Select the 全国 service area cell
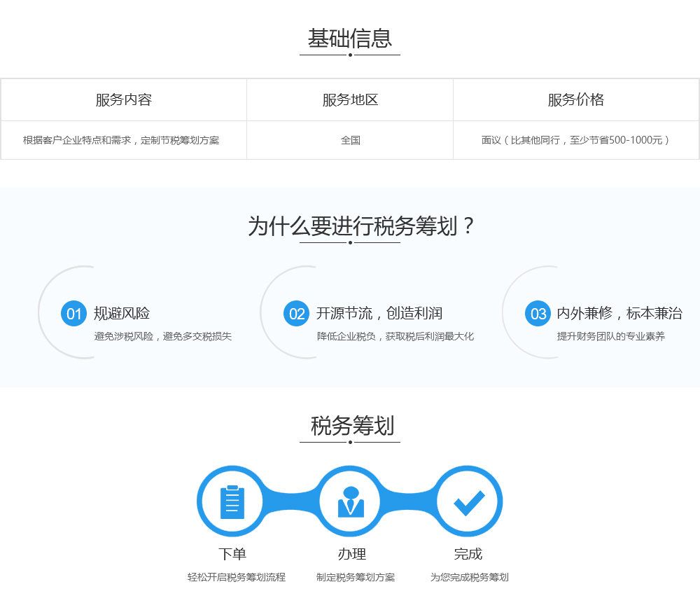 [x=350, y=140]
